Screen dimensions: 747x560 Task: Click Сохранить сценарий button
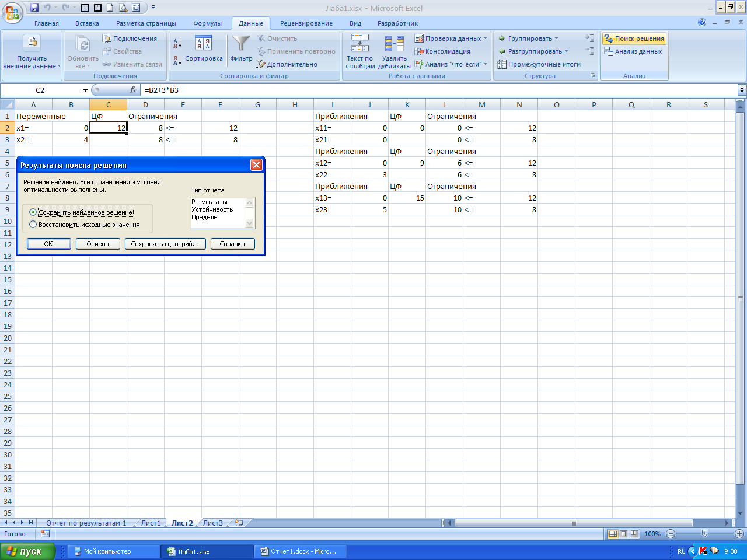click(165, 244)
